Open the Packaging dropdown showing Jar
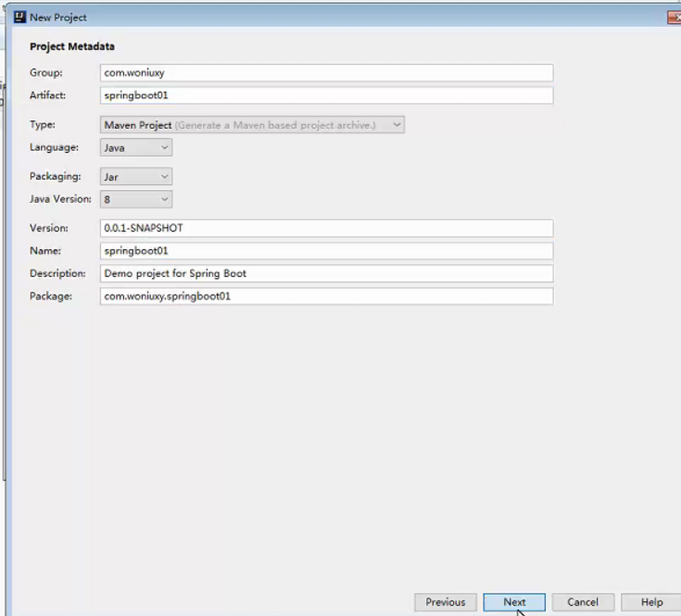Image resolution: width=681 pixels, height=616 pixels. point(136,177)
